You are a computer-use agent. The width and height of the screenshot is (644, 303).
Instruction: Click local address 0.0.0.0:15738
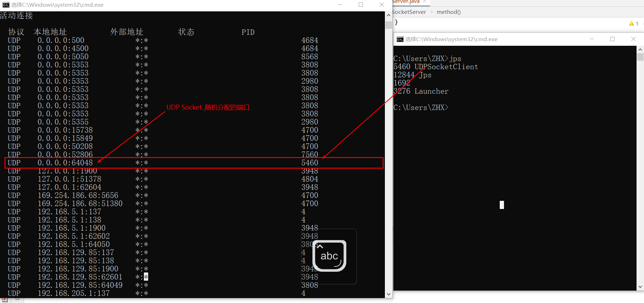coord(65,130)
